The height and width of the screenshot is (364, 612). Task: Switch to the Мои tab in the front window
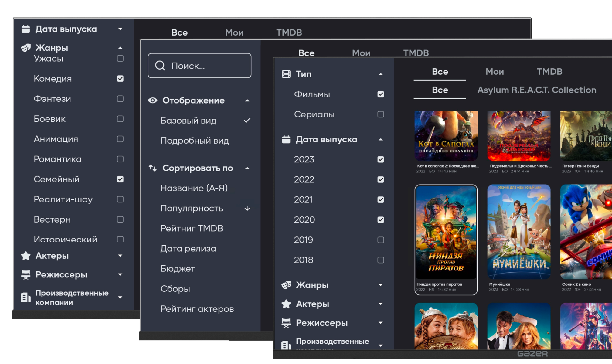(495, 72)
